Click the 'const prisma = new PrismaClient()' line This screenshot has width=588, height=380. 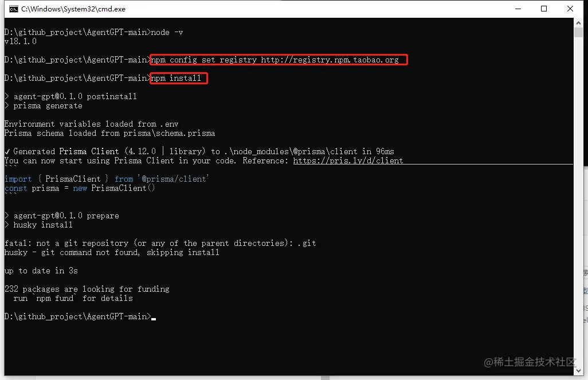(80, 188)
